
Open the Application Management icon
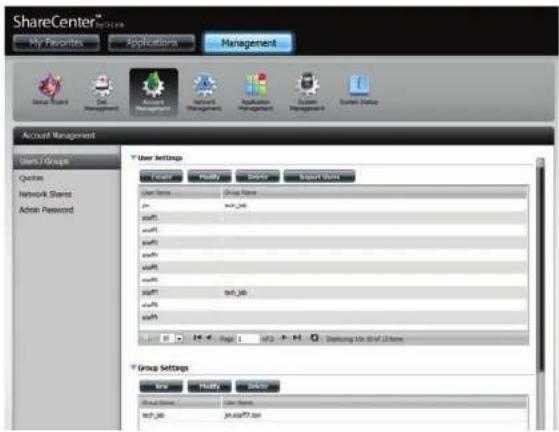point(256,92)
